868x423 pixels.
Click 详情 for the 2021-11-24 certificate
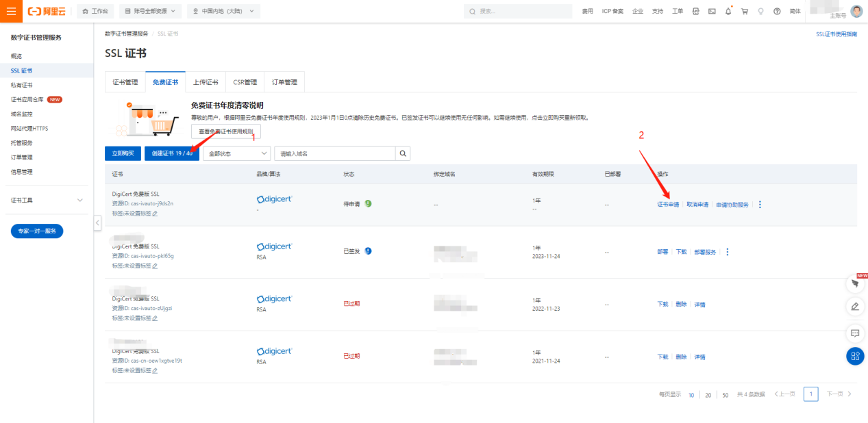(699, 357)
